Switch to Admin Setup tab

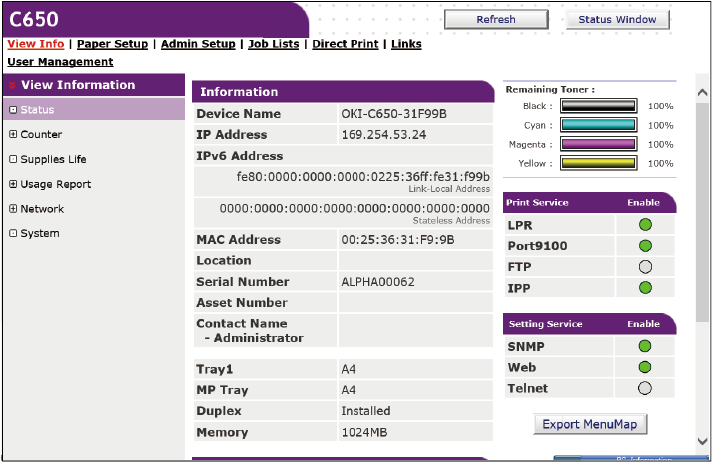click(x=198, y=44)
